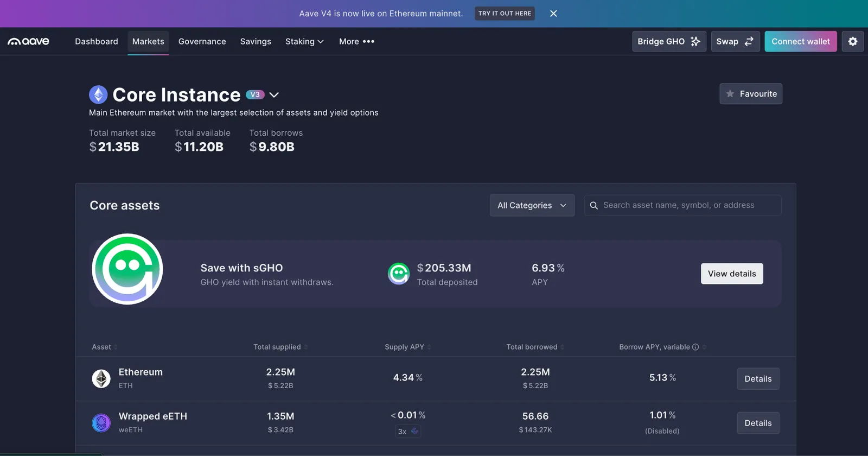Click View details for sGHO savings
This screenshot has width=868, height=456.
[732, 274]
